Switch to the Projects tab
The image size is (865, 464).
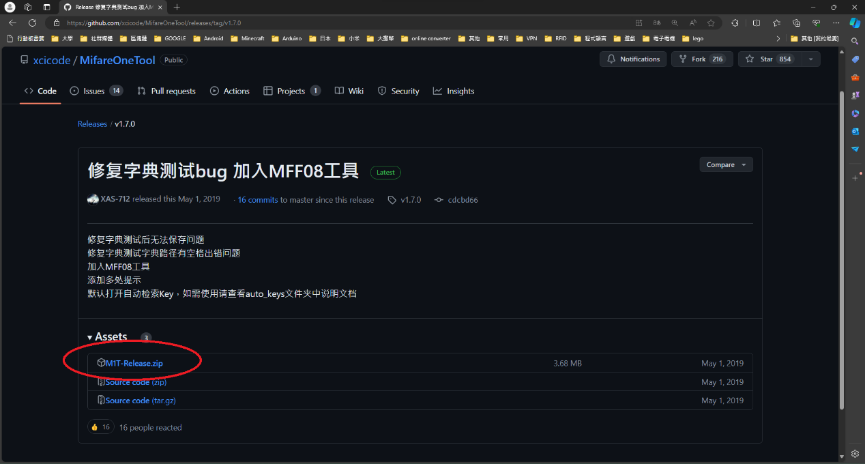click(x=291, y=91)
